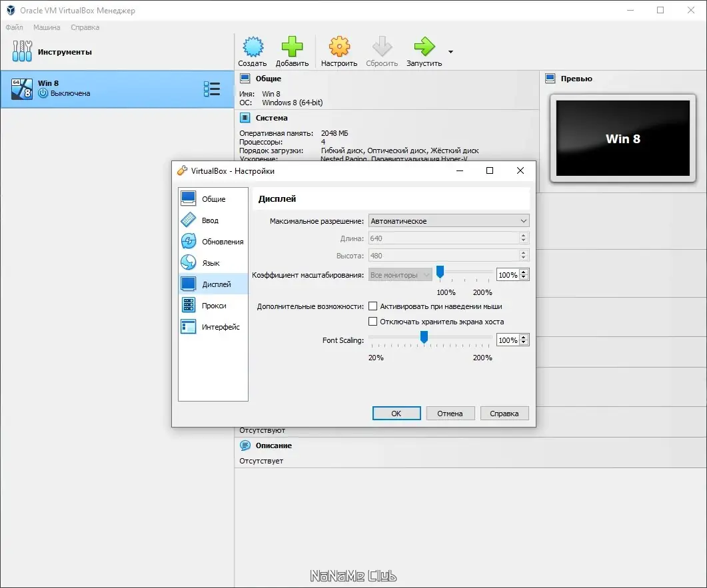Click the Описание speech bubble icon

pos(245,445)
